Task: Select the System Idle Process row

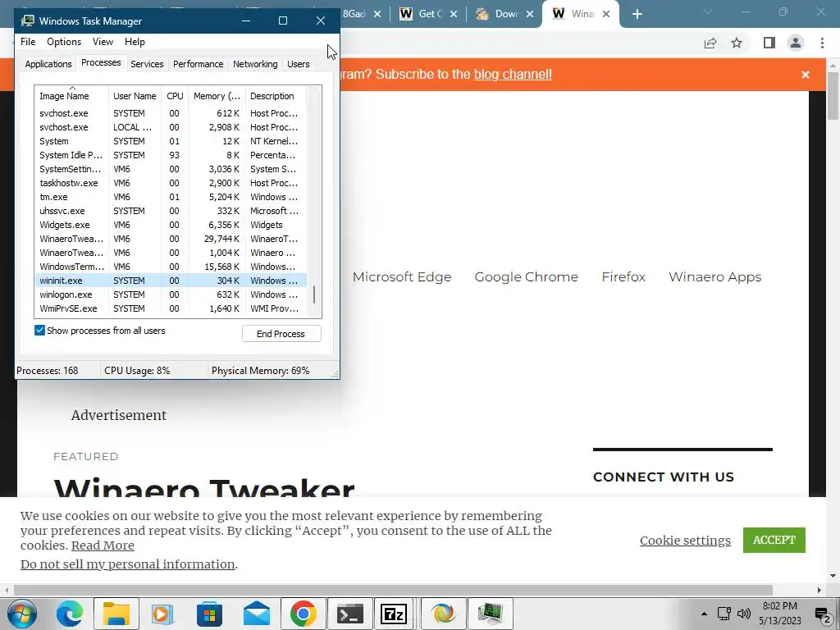Action: [x=171, y=155]
